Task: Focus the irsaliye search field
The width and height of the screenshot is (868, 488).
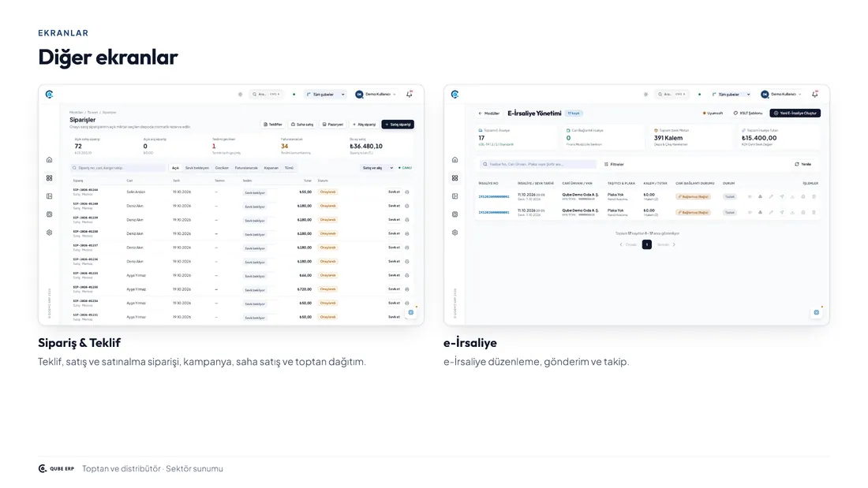Action: coord(538,164)
